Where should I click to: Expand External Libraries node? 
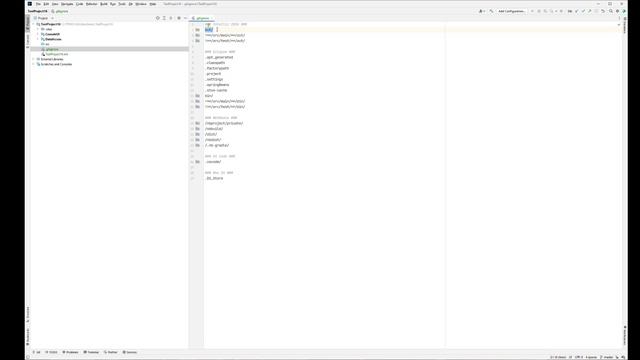(33, 59)
